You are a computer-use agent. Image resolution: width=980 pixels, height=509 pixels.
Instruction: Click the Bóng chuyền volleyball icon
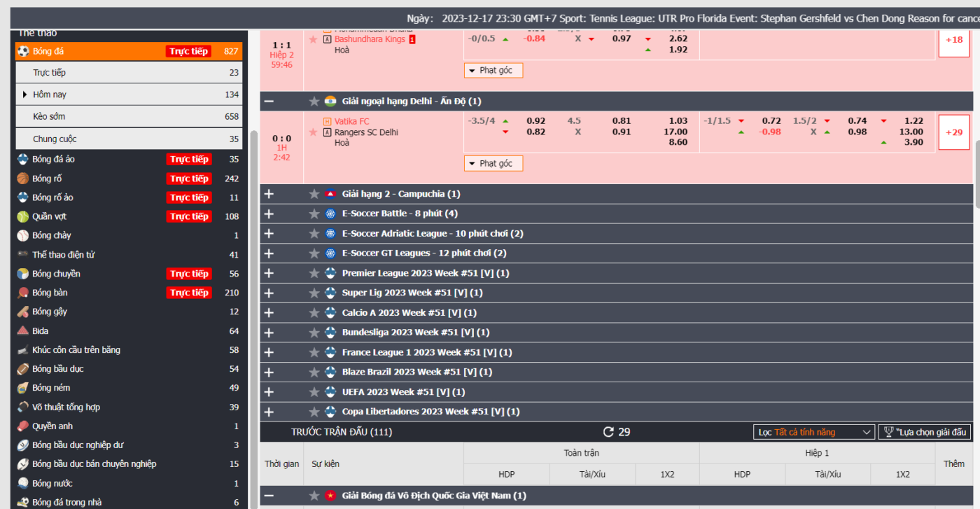(23, 274)
